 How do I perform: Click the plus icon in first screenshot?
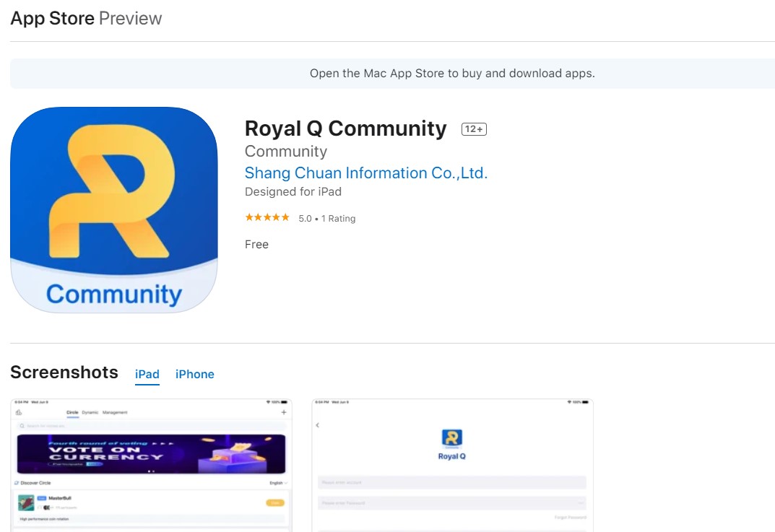click(x=284, y=412)
